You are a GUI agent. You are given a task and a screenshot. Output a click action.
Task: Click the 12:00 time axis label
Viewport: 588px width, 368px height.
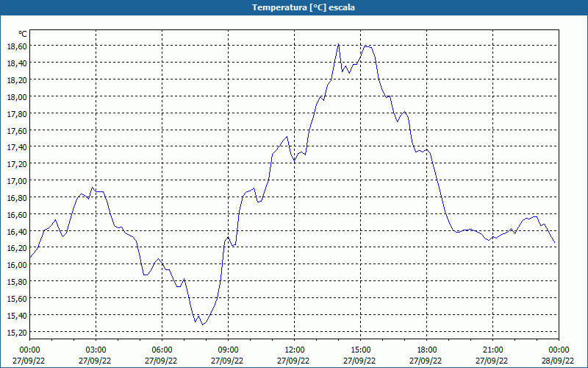tap(295, 350)
